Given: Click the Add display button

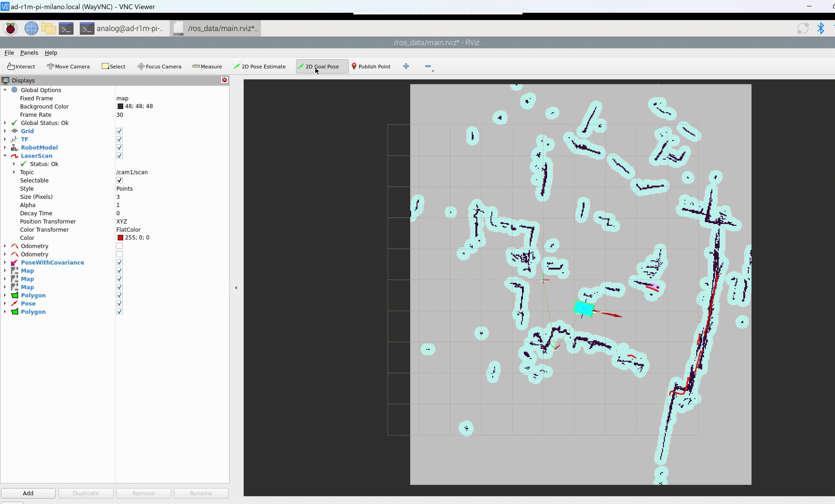Looking at the screenshot, I should pyautogui.click(x=28, y=493).
